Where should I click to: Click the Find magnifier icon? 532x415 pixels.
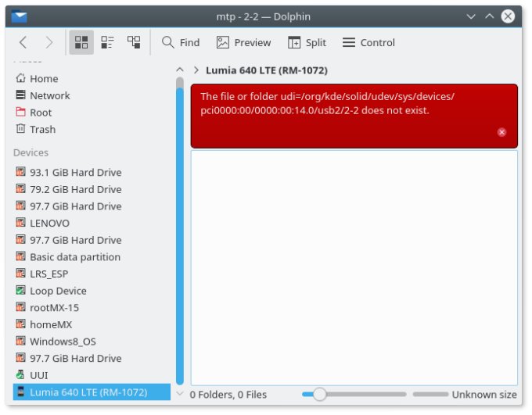[168, 42]
